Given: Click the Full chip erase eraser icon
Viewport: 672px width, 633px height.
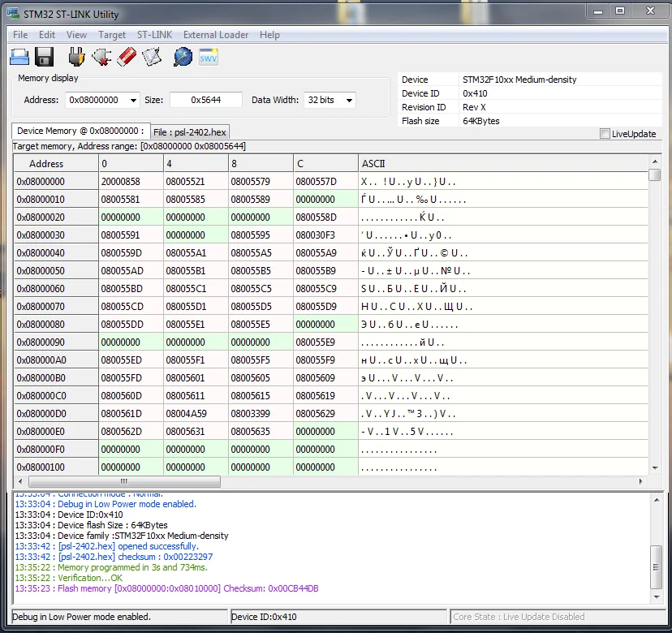Looking at the screenshot, I should (126, 57).
